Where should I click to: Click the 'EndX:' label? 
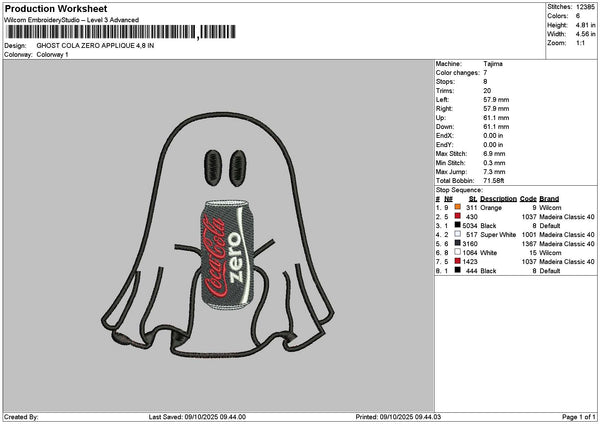(x=444, y=136)
